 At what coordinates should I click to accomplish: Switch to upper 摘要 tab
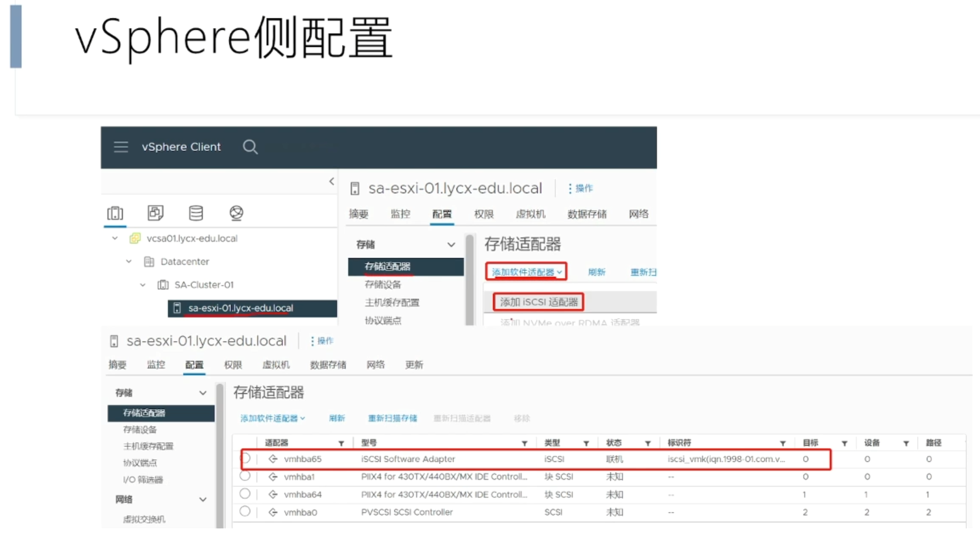[x=358, y=214]
